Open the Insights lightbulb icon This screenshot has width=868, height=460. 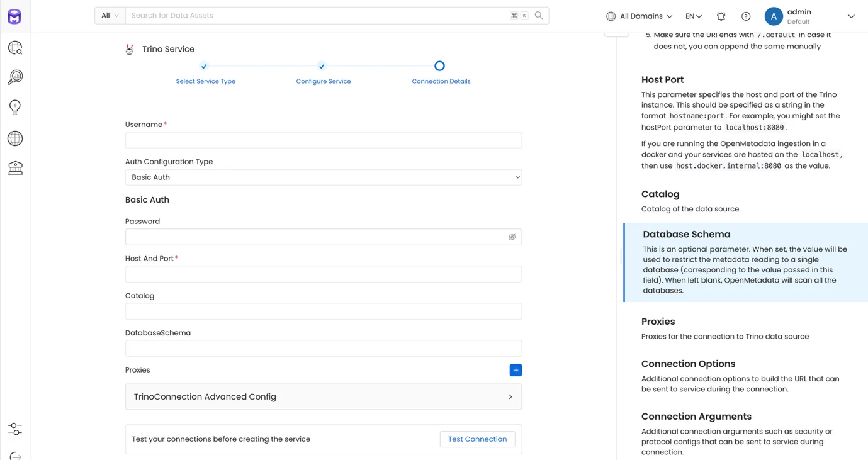click(x=15, y=107)
